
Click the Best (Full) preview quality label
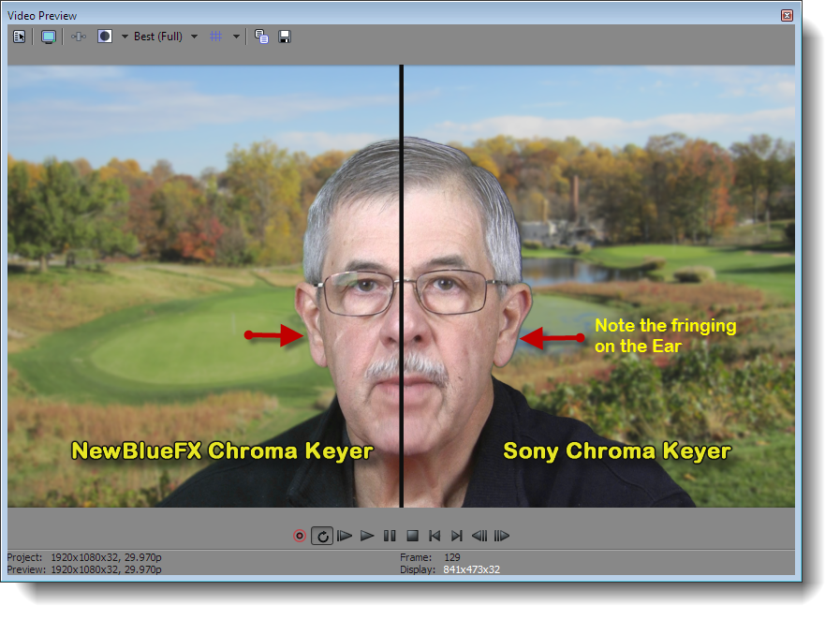pos(158,37)
